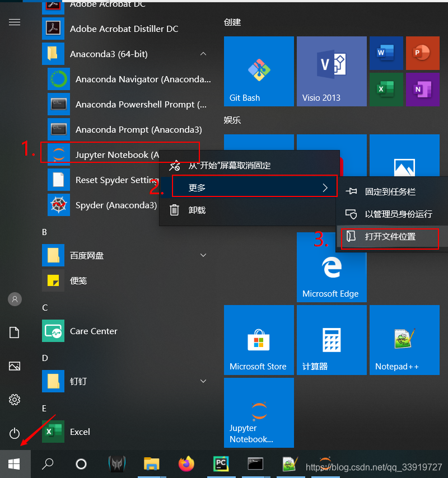Click the hamburger menu icon in Start
The image size is (448, 478).
(x=15, y=22)
